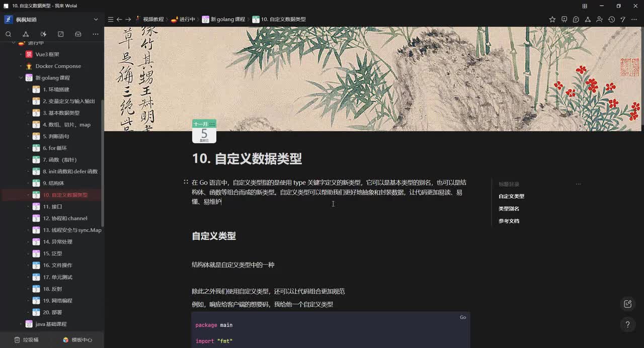Click the window layout grid icon
The height and width of the screenshot is (348, 644).
(x=585, y=6)
